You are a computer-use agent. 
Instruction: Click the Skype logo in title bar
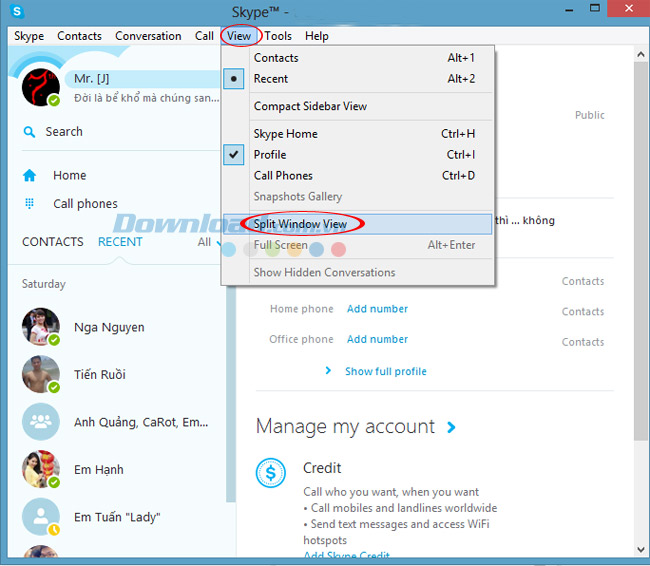17,11
